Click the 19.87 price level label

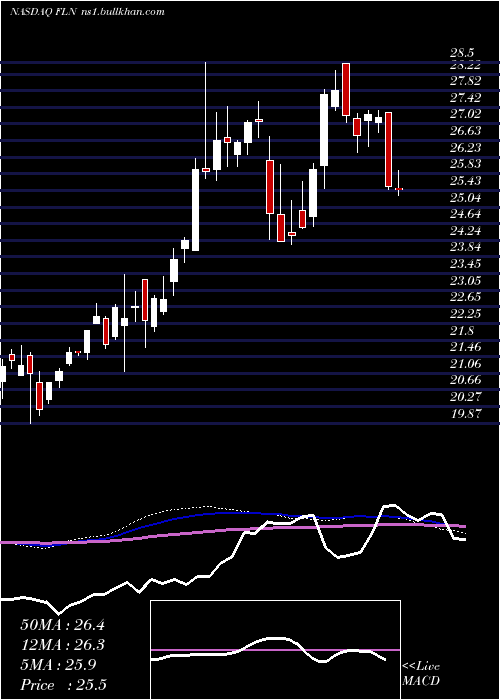[467, 413]
